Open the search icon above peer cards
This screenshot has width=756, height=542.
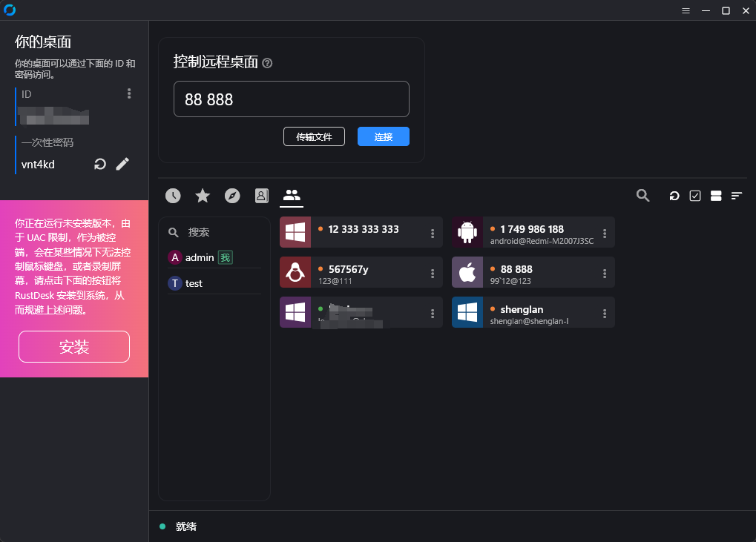(643, 196)
